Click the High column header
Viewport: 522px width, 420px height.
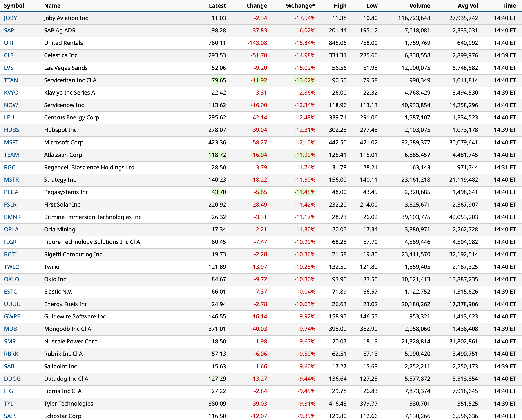click(340, 6)
